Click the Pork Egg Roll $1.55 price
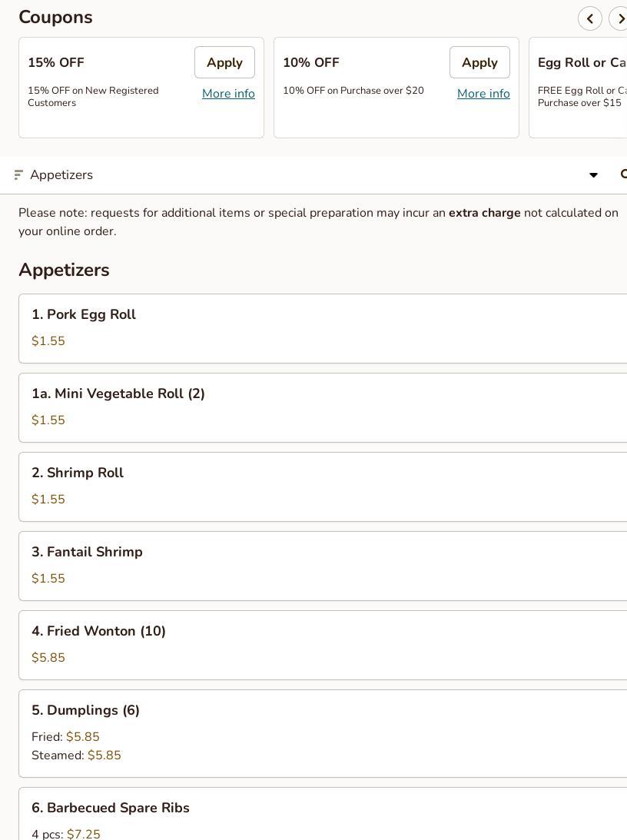This screenshot has height=840, width=627. [48, 340]
